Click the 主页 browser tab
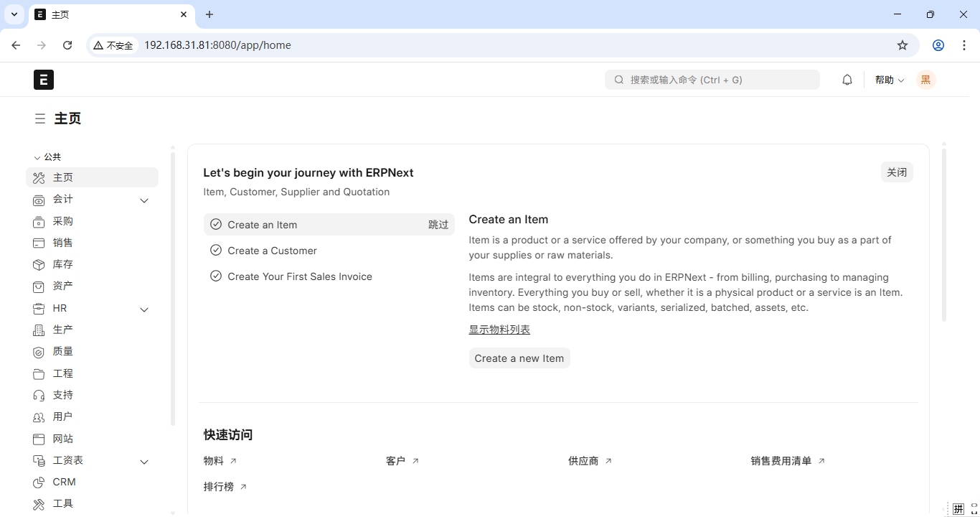Viewport: 980px width, 517px height. 111,15
